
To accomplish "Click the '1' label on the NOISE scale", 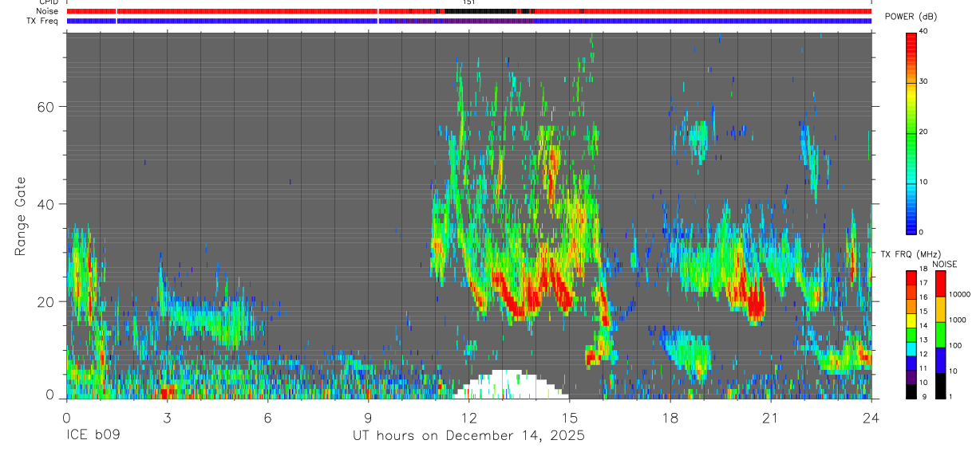I will click(x=950, y=396).
